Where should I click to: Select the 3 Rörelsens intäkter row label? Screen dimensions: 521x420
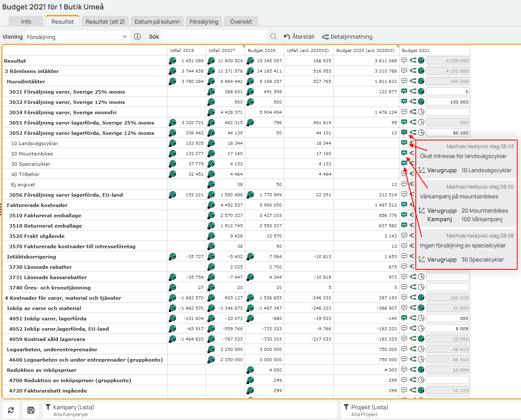pos(31,71)
